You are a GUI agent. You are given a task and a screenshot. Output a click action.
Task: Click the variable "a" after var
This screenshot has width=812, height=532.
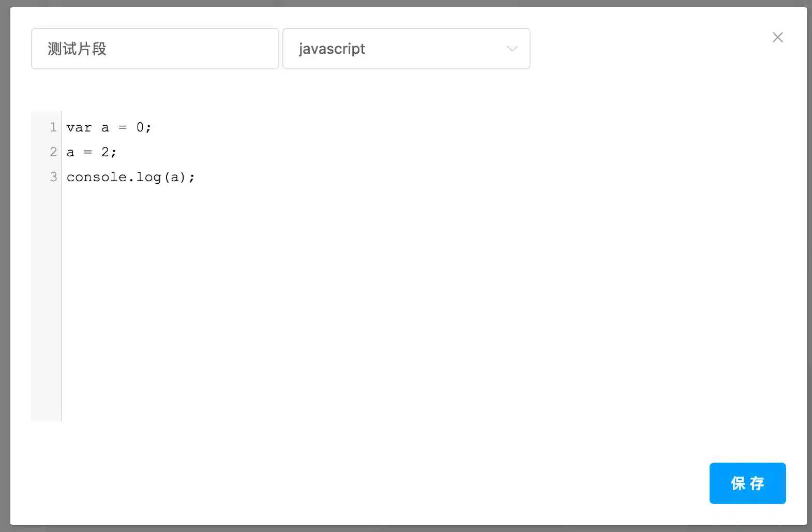105,128
